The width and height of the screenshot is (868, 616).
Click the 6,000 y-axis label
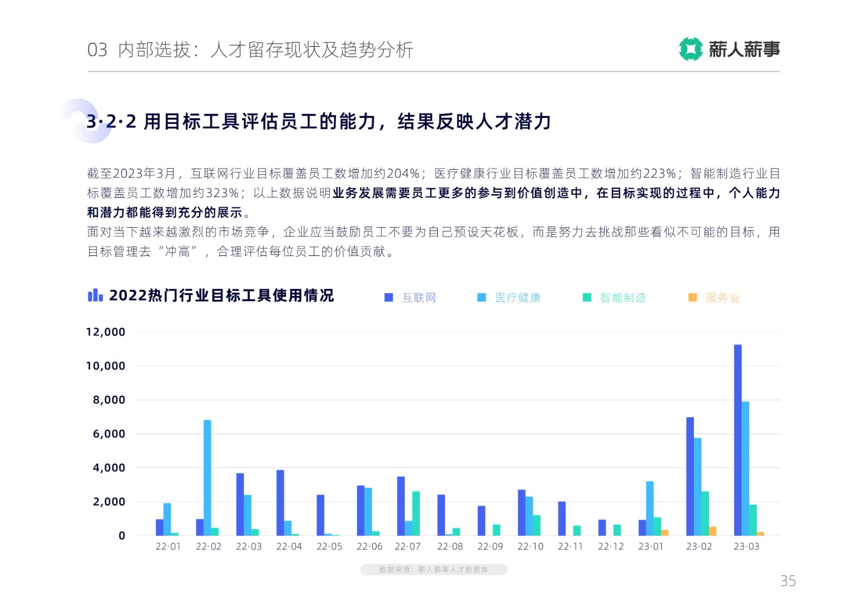[109, 434]
